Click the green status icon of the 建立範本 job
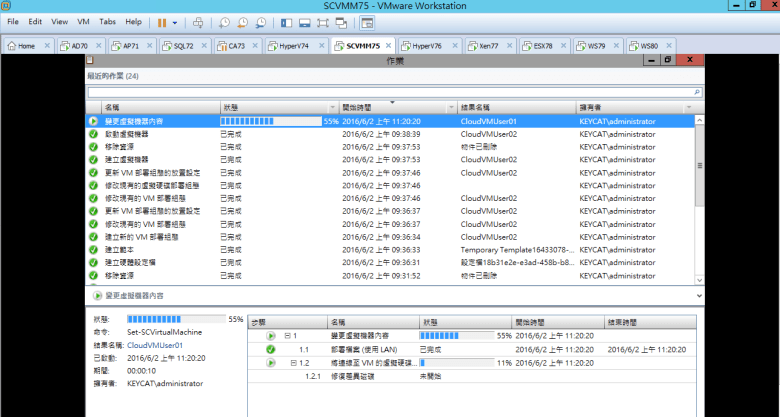 [x=93, y=249]
